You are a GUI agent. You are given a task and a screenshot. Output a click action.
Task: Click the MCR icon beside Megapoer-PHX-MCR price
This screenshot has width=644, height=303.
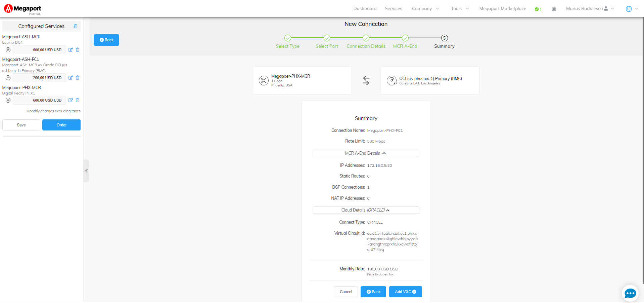(x=8, y=100)
